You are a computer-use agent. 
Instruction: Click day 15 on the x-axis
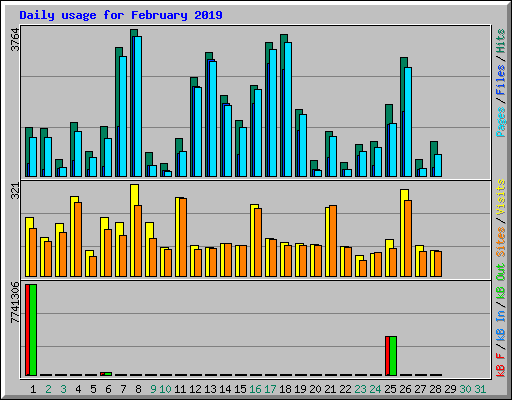tap(240, 389)
